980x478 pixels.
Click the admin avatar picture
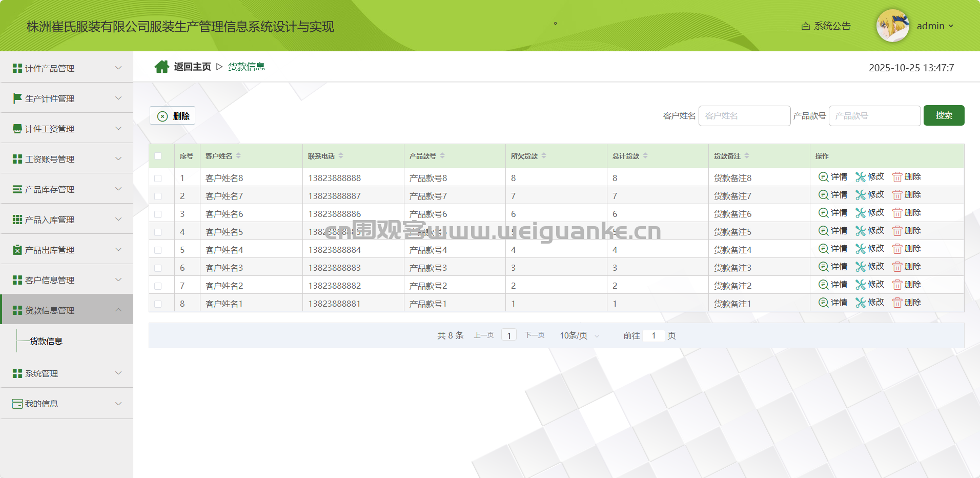tap(892, 26)
